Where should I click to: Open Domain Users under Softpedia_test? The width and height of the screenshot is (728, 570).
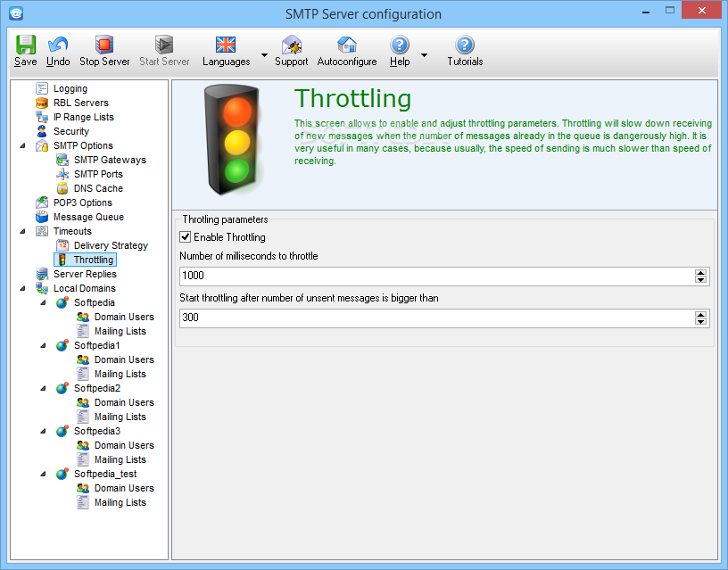tap(124, 488)
